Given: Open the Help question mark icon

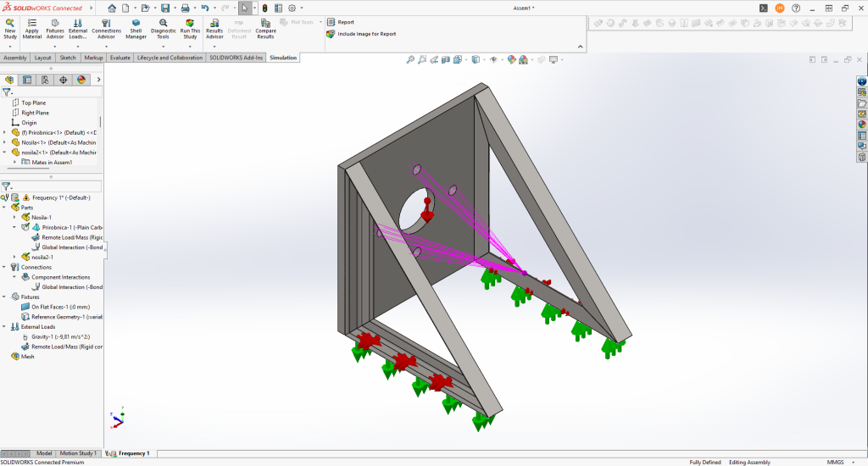Looking at the screenshot, I should [796, 8].
